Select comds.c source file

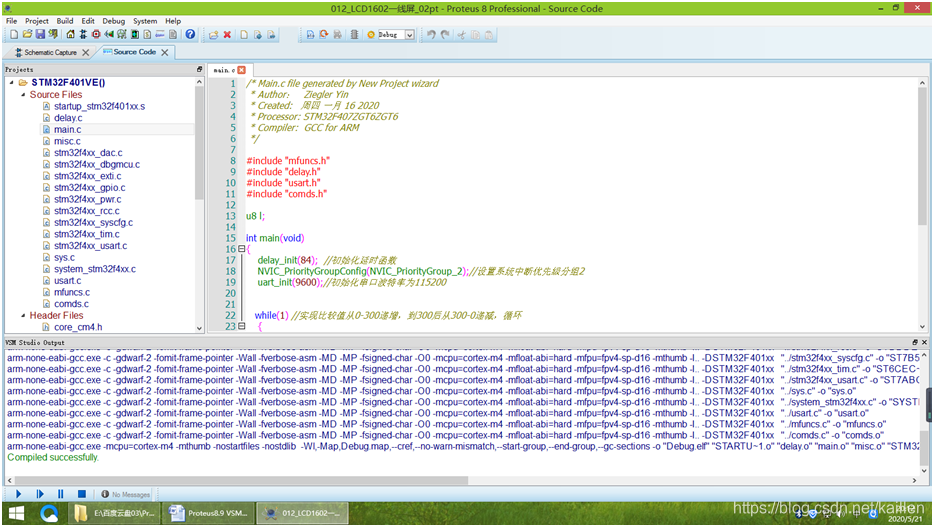click(71, 304)
